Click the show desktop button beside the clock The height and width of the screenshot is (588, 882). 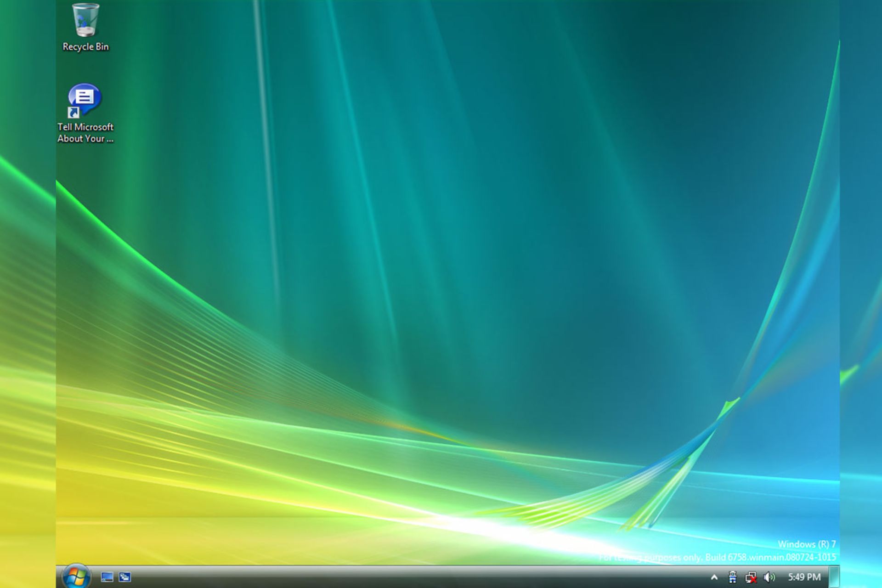[x=834, y=577]
